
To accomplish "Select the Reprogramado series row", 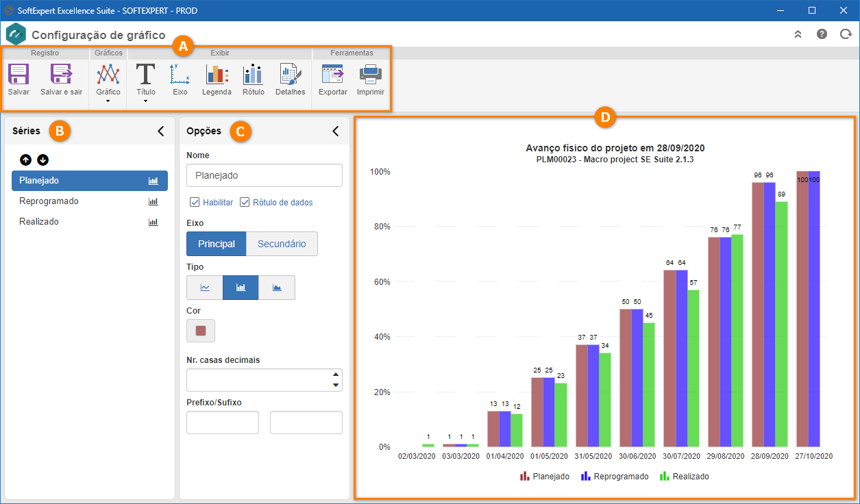I will pyautogui.click(x=90, y=201).
